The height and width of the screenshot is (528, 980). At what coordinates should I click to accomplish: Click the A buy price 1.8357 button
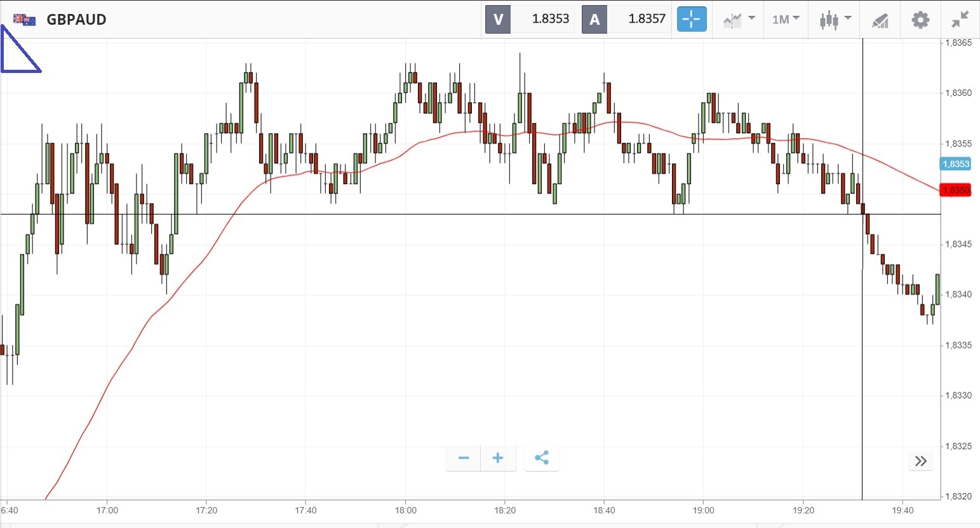coord(626,19)
